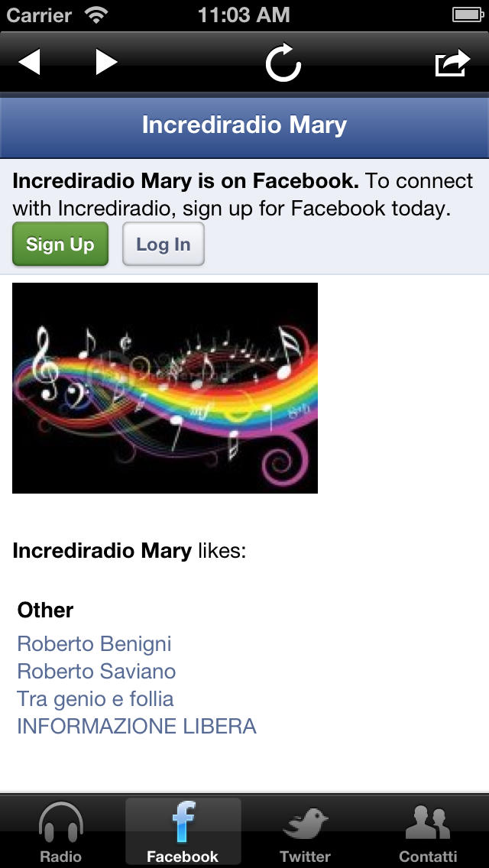This screenshot has width=489, height=868.
Task: Open the Radio headphones tab
Action: pos(61,832)
